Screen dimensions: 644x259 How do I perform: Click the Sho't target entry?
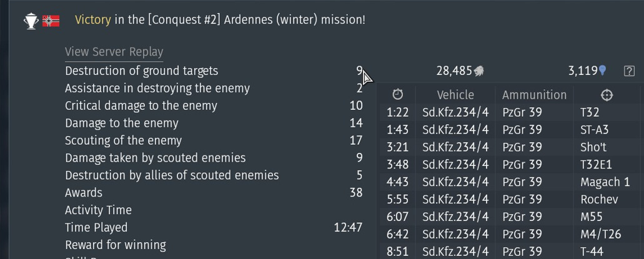(x=593, y=147)
